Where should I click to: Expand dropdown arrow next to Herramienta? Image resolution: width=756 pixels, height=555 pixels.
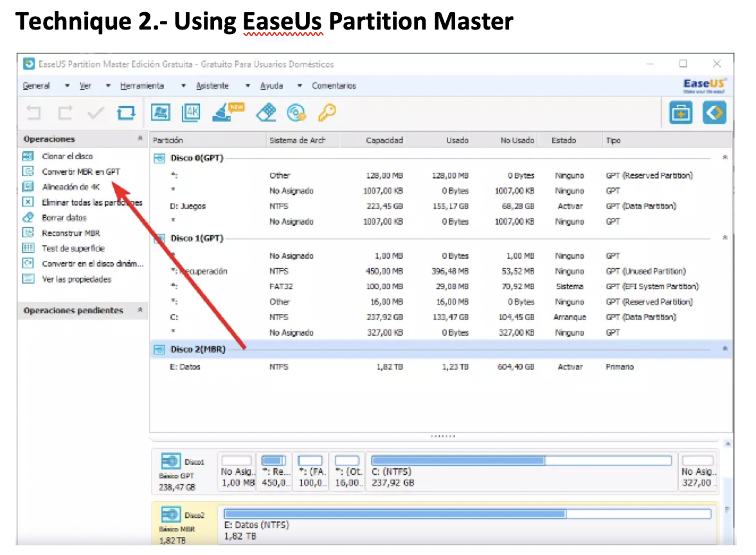pos(183,86)
